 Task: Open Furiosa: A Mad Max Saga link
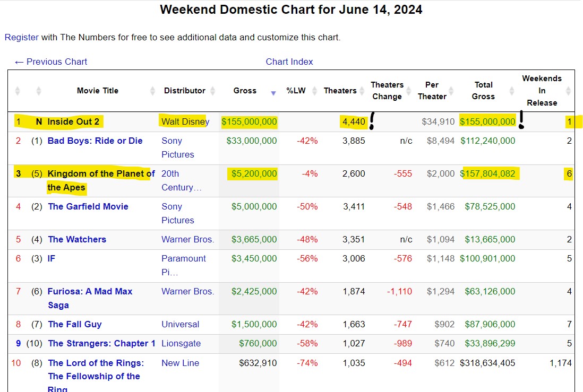pos(90,291)
